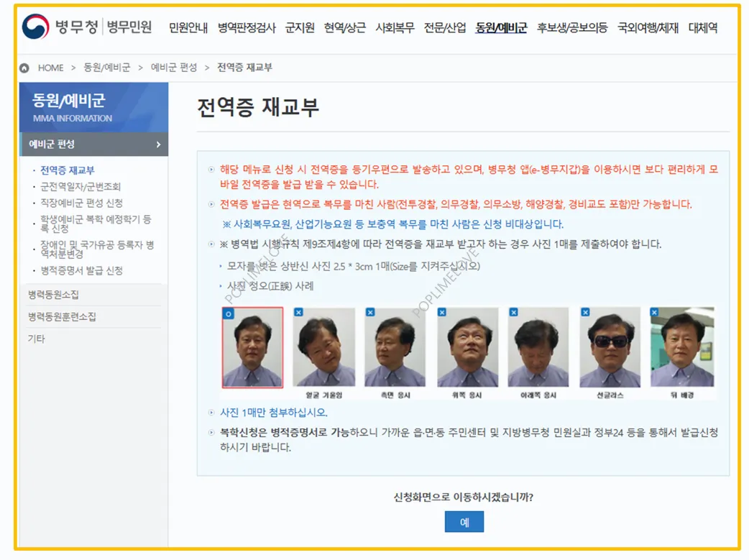The height and width of the screenshot is (560, 749).
Task: Click 사진 정오(正誤) 사례 text
Action: click(270, 285)
